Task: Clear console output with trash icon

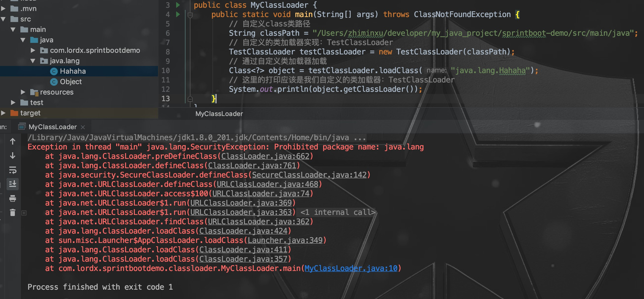Action: [13, 212]
